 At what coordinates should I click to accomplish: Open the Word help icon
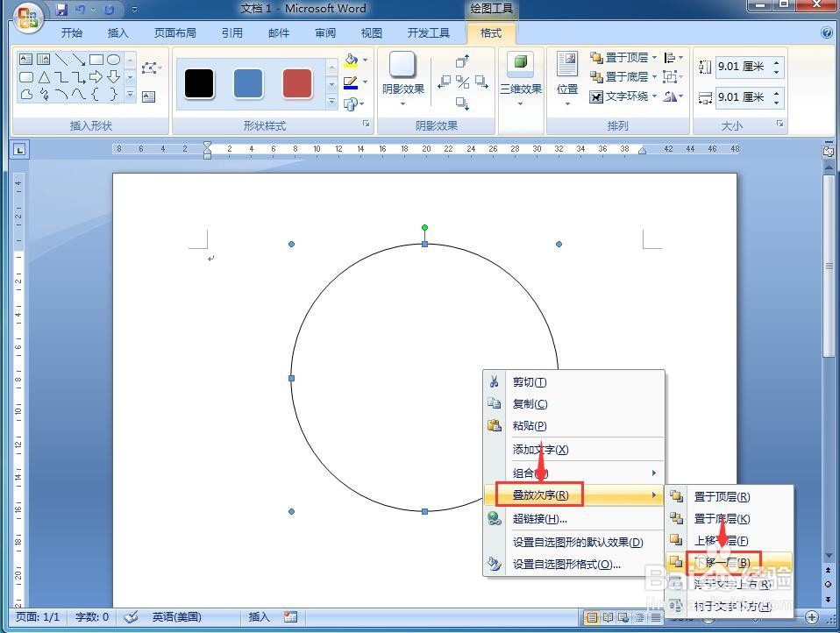[x=826, y=32]
